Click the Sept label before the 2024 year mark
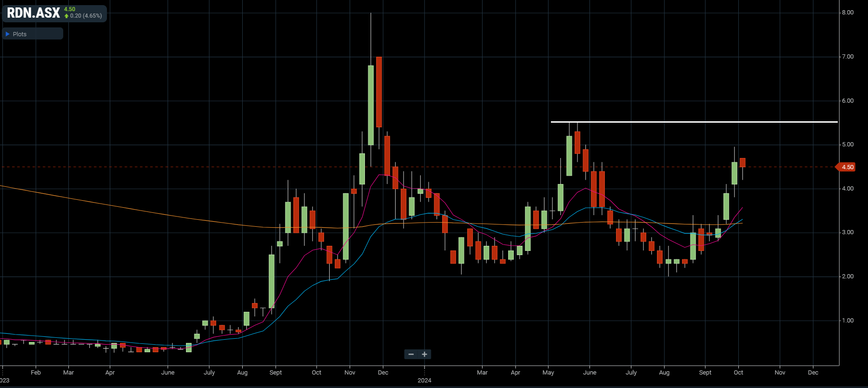This screenshot has width=868, height=388. tap(276, 373)
